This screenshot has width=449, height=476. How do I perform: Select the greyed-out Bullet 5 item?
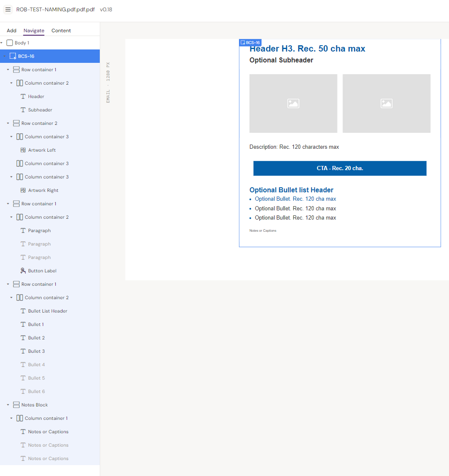point(36,378)
